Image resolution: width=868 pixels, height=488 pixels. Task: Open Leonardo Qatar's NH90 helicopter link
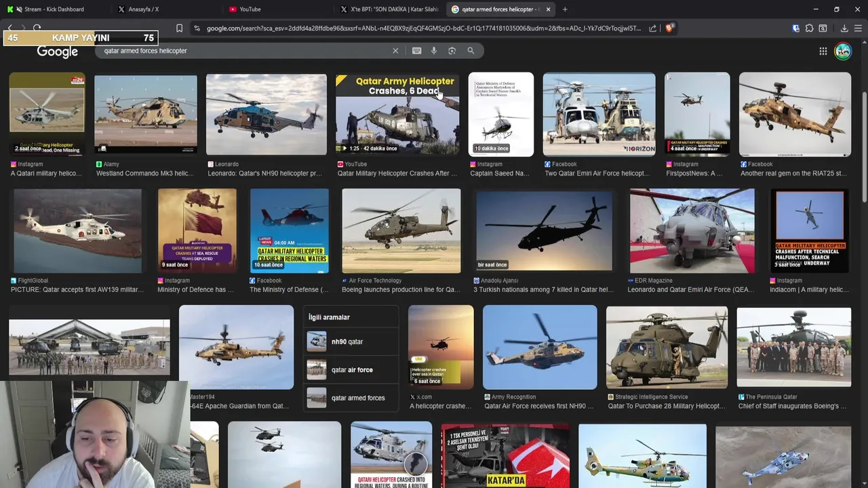[x=264, y=174]
